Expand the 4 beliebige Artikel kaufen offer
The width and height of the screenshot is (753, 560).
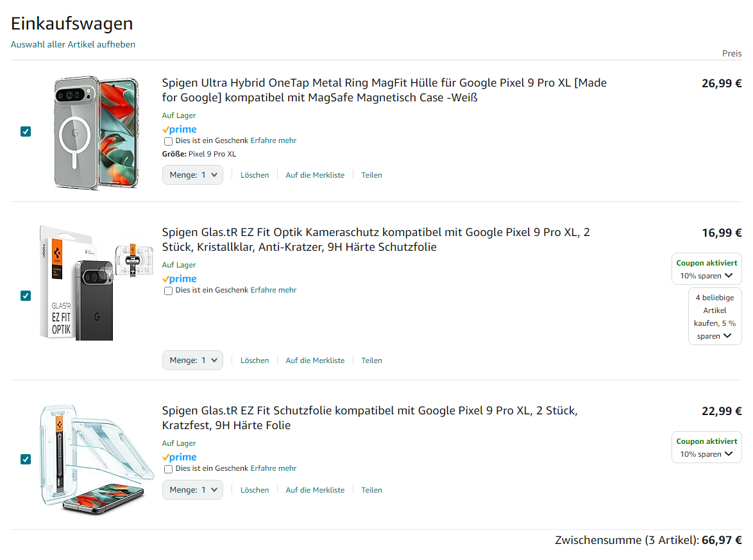(715, 336)
